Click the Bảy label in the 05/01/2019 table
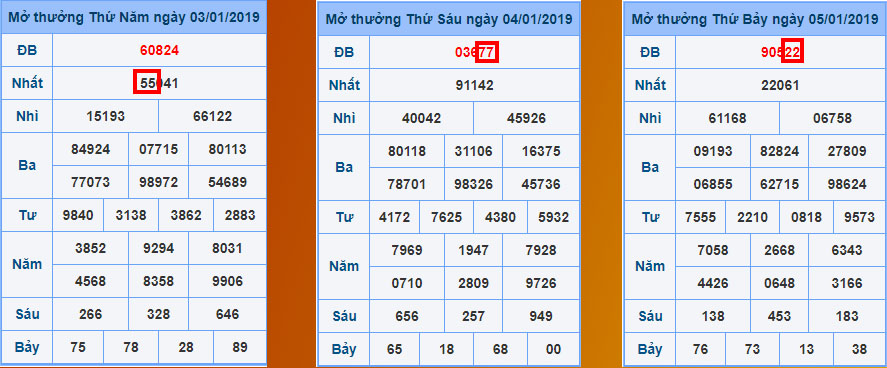 649,349
